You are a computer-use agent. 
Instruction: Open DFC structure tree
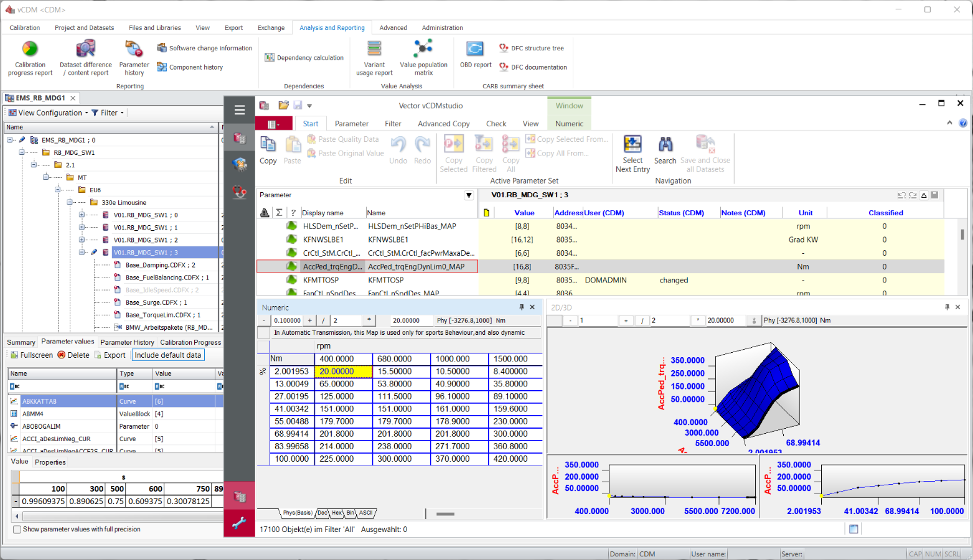coord(532,48)
